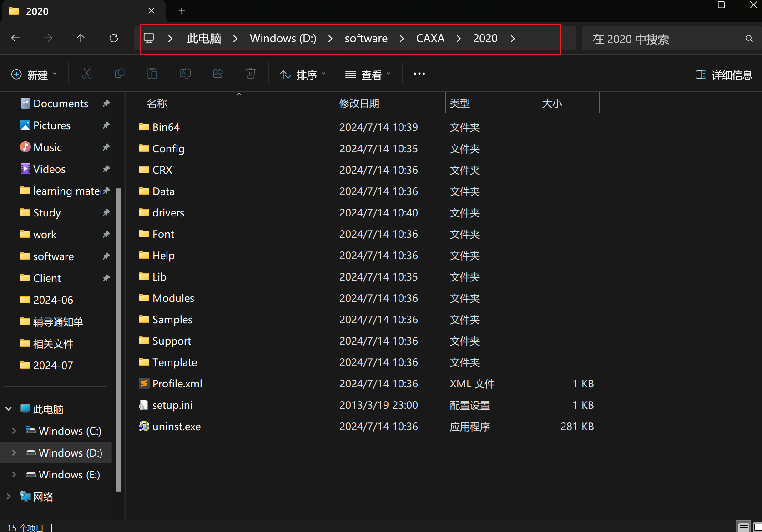Open the 查看 (View) dropdown
762x532 pixels.
pos(368,75)
